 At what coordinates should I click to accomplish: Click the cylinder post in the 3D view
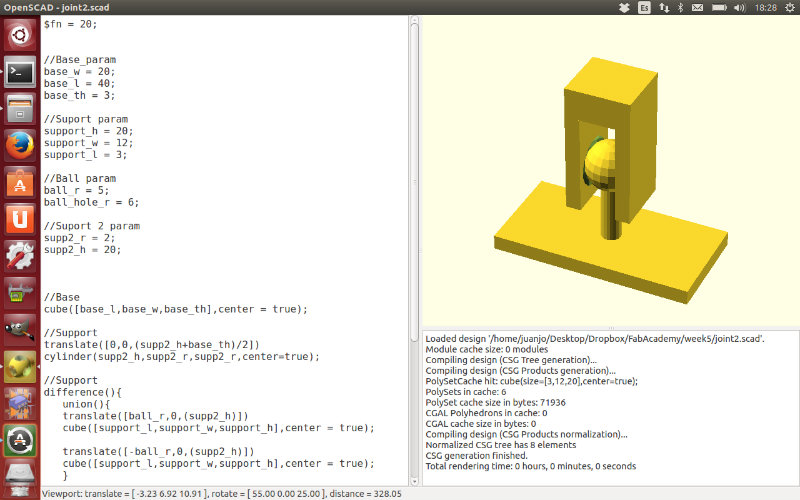point(611,214)
